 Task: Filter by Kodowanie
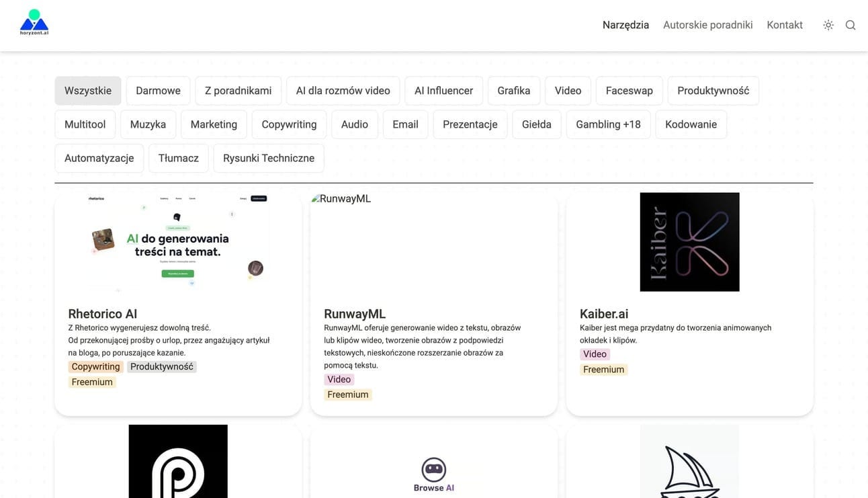(x=691, y=124)
